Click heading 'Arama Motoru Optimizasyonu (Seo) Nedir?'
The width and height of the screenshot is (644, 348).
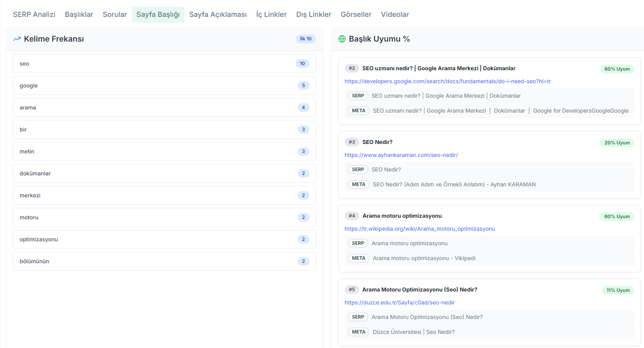click(x=420, y=290)
